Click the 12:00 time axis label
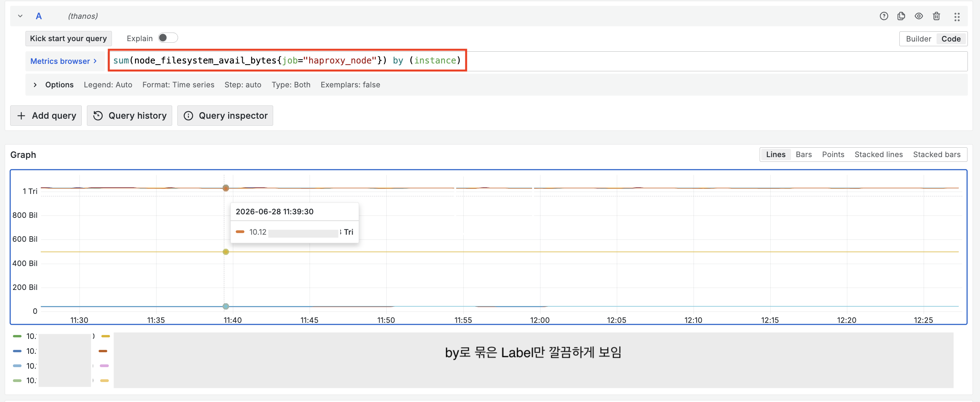Screen dimensions: 980x402 pos(540,320)
